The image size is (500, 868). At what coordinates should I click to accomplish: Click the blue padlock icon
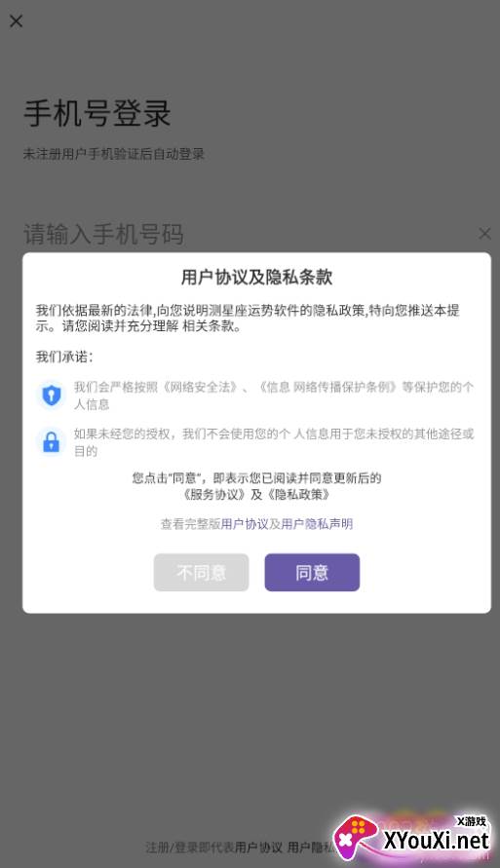coord(52,442)
